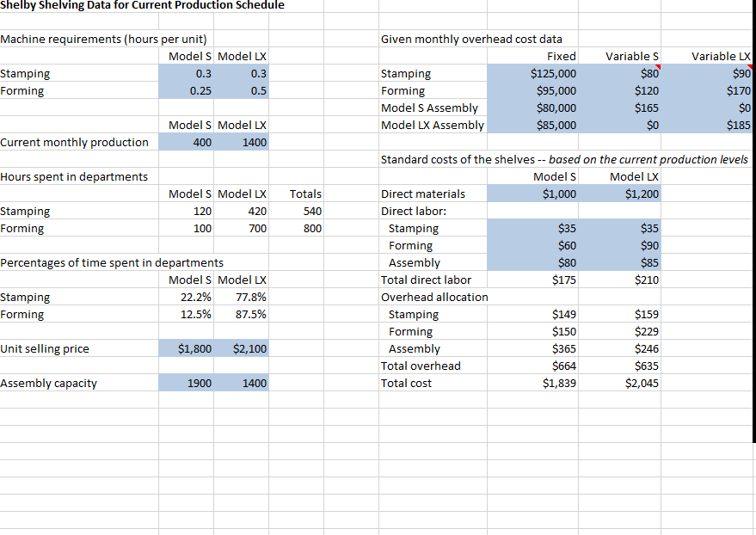Select total direct labor Model LX $210
The image size is (756, 535).
[x=619, y=280]
